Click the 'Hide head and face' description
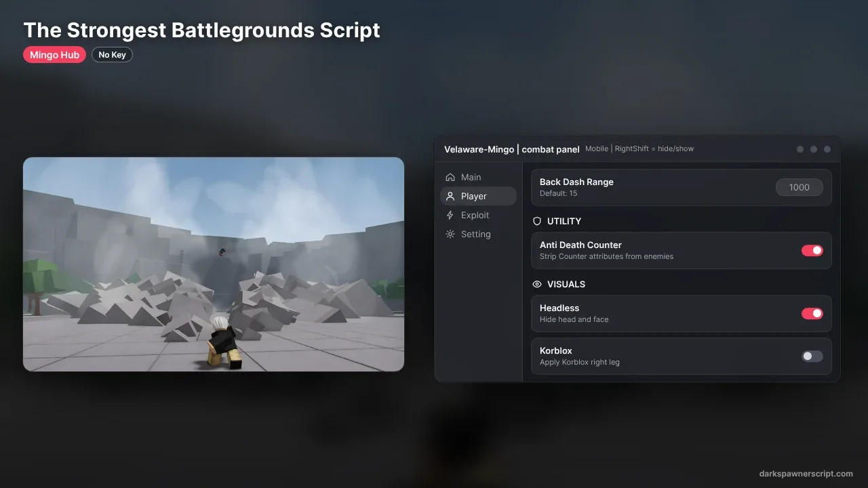The height and width of the screenshot is (488, 868). coord(574,319)
